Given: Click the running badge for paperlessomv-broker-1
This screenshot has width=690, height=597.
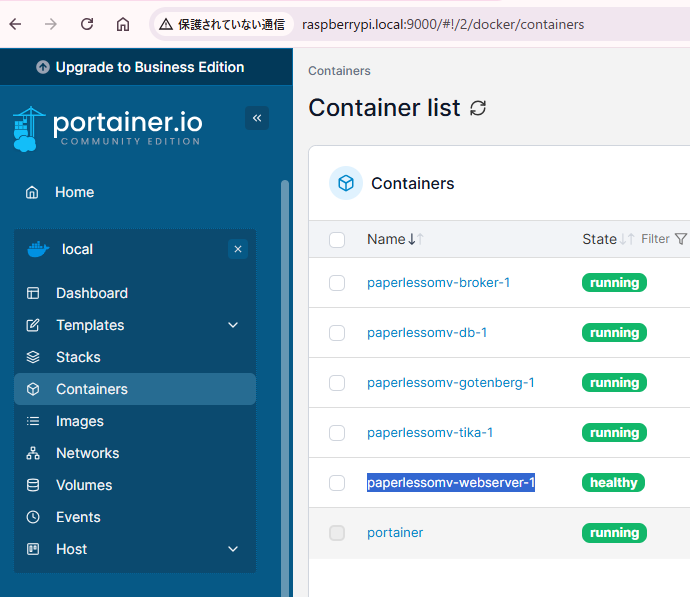Looking at the screenshot, I should [x=614, y=282].
